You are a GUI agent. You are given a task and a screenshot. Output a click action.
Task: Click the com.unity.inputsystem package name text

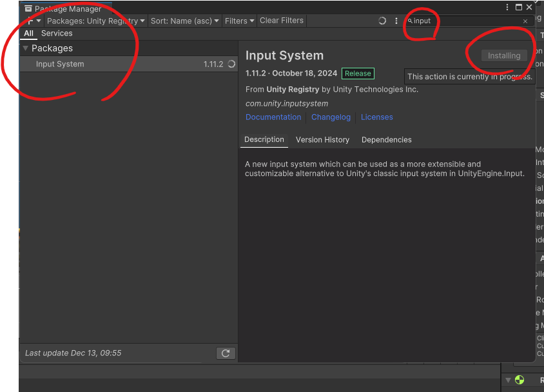tap(287, 104)
